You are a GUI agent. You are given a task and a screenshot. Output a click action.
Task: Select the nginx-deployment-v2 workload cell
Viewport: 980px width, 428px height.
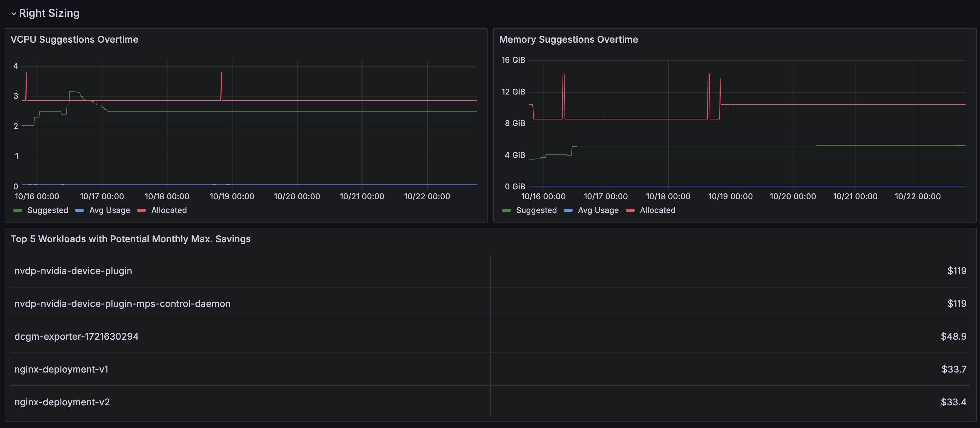(250, 402)
